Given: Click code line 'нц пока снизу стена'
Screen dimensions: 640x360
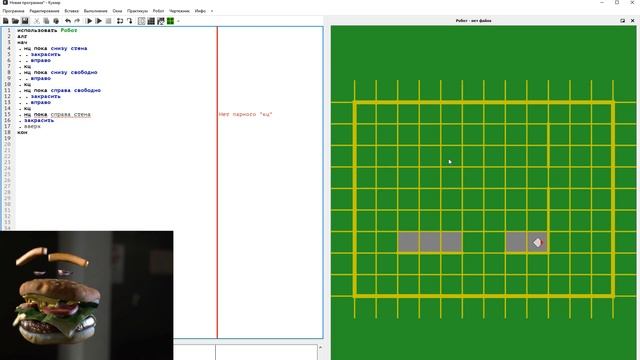Looking at the screenshot, I should pos(55,48).
